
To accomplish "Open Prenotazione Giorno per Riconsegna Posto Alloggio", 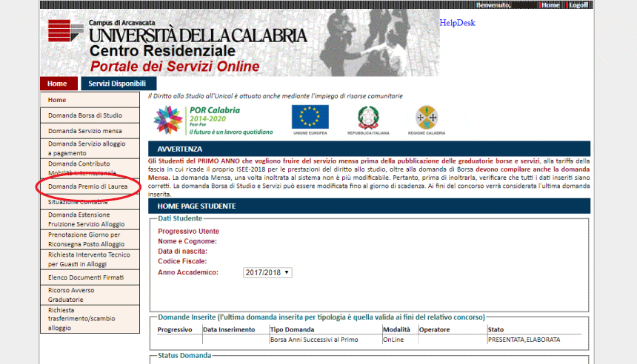I will pos(90,240).
